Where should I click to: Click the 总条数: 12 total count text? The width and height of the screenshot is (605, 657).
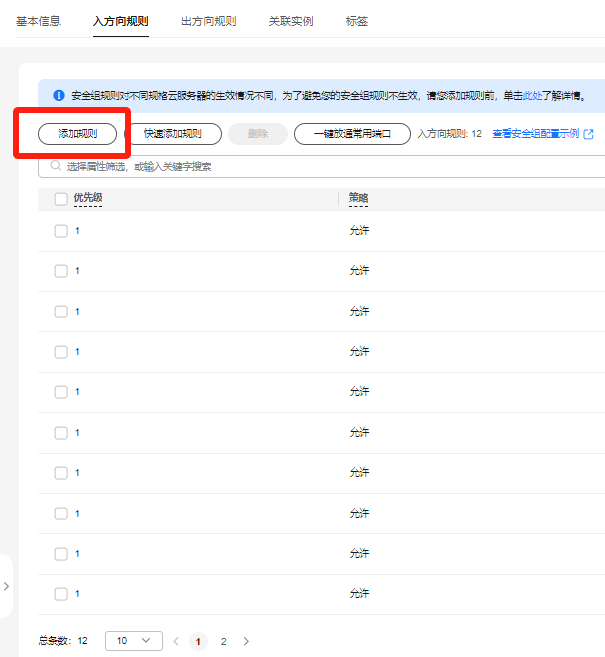[63, 641]
